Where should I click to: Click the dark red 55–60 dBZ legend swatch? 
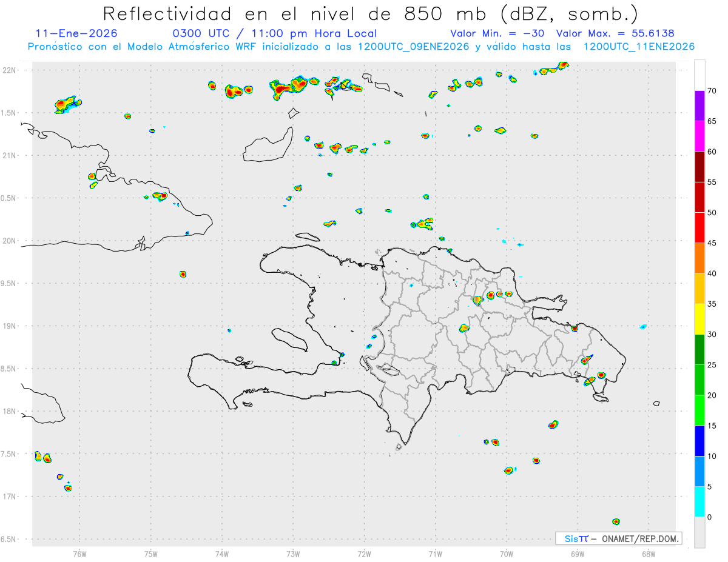point(699,167)
